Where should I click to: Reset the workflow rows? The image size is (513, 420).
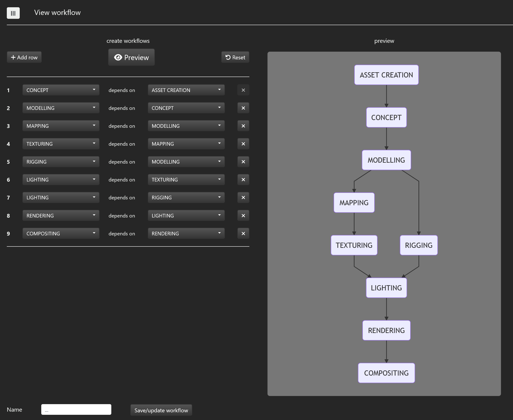tap(235, 58)
